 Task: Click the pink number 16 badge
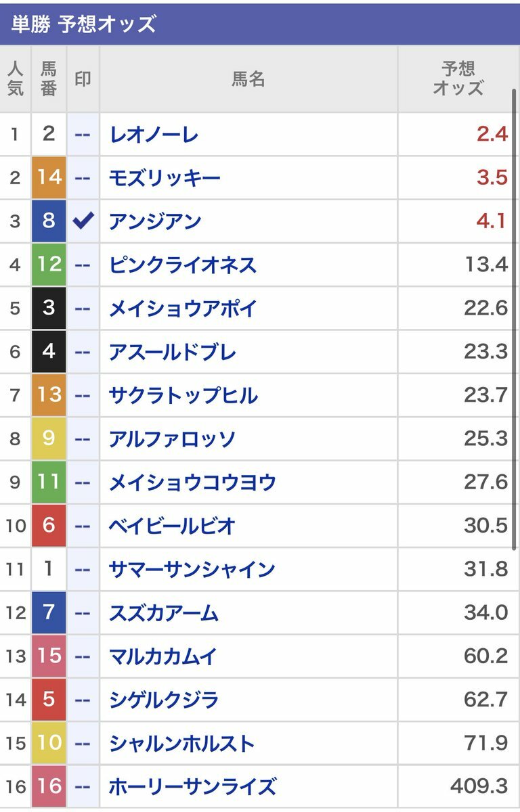(x=49, y=787)
